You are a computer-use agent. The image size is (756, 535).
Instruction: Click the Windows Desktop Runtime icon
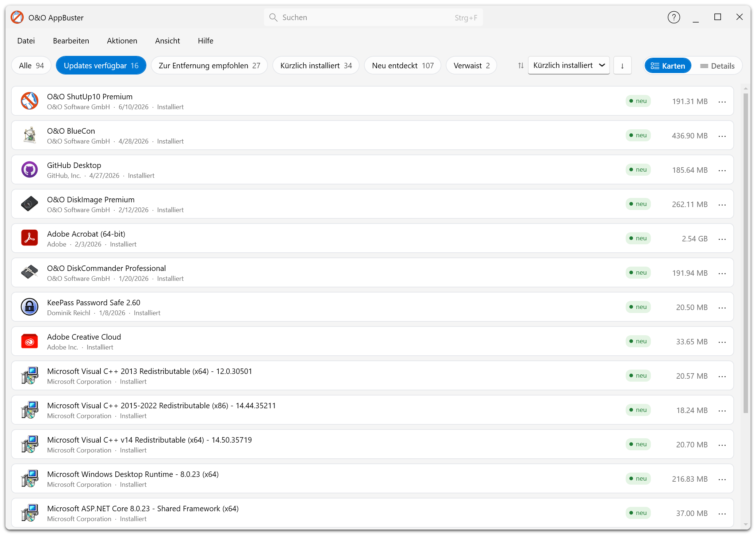[30, 478]
